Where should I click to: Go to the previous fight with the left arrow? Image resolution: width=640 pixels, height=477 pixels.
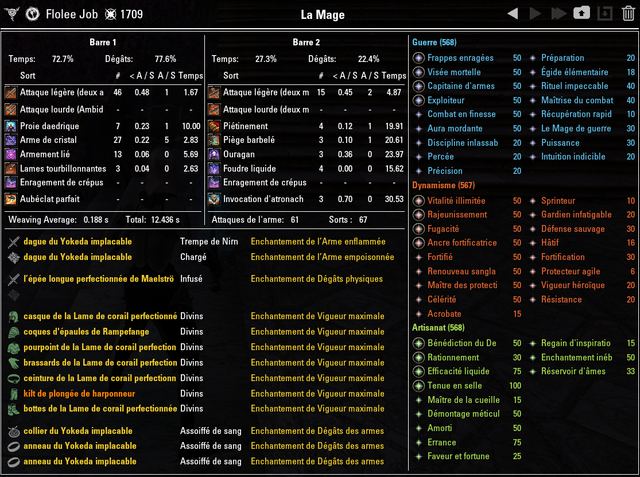tap(513, 14)
